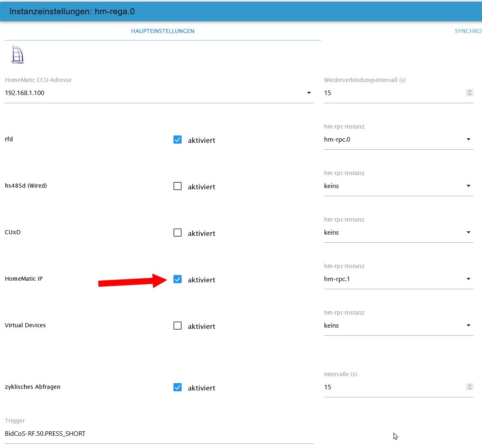Uncheck the HomeMatic IP aktiviert checkbox
Viewport: 482px width, 448px height.
(x=178, y=279)
